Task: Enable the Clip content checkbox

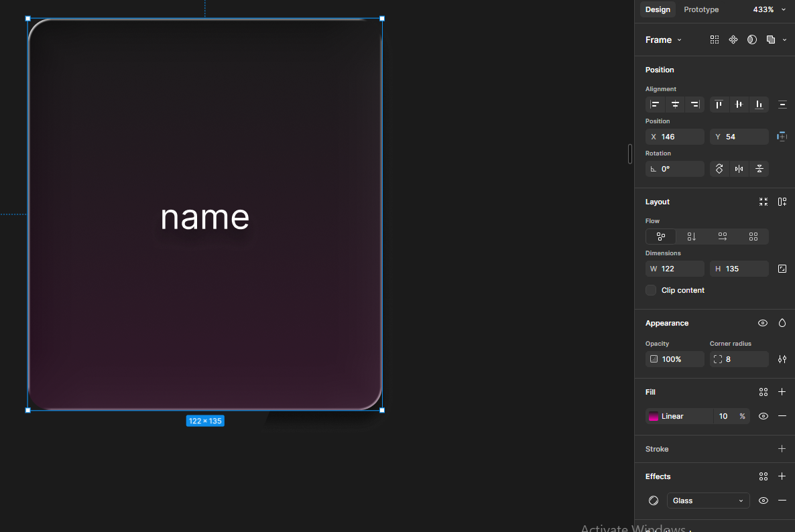Action: 651,290
